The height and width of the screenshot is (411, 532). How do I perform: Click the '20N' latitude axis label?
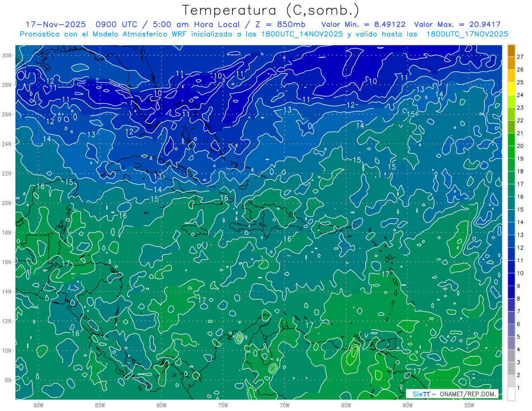[x=8, y=203]
